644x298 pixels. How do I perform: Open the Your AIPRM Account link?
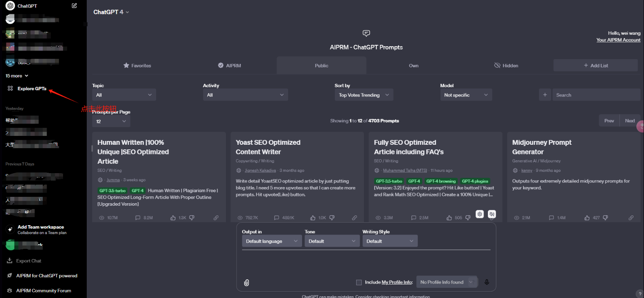618,40
